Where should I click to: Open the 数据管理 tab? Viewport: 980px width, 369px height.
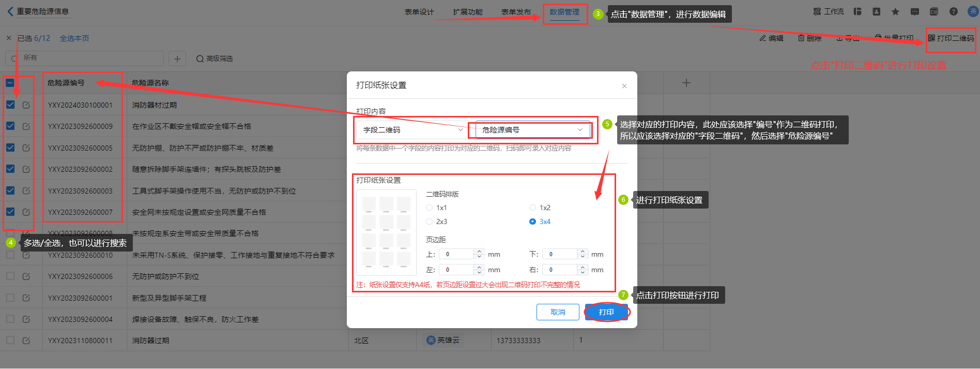pyautogui.click(x=564, y=12)
